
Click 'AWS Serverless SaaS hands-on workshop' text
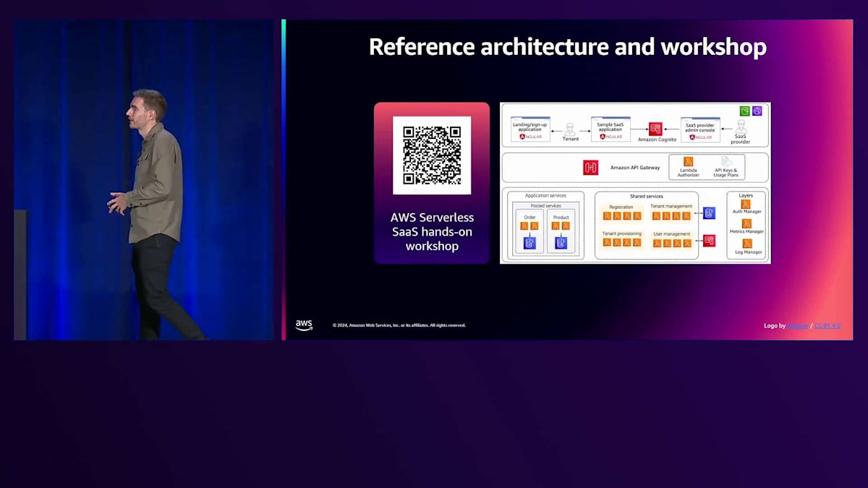(433, 231)
